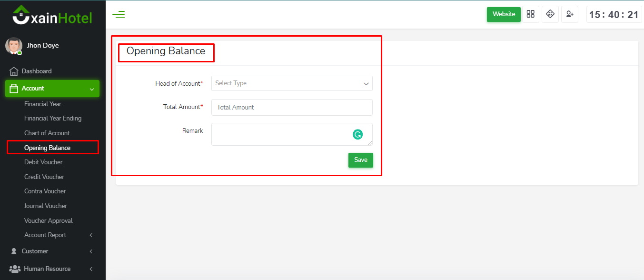Viewport: 644px width, 280px height.
Task: Focus the Total Amount input field
Action: coord(292,108)
